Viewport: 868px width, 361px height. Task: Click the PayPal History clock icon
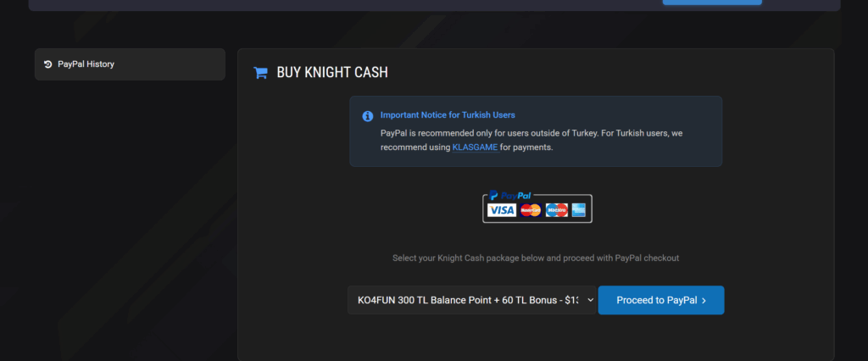tap(48, 64)
